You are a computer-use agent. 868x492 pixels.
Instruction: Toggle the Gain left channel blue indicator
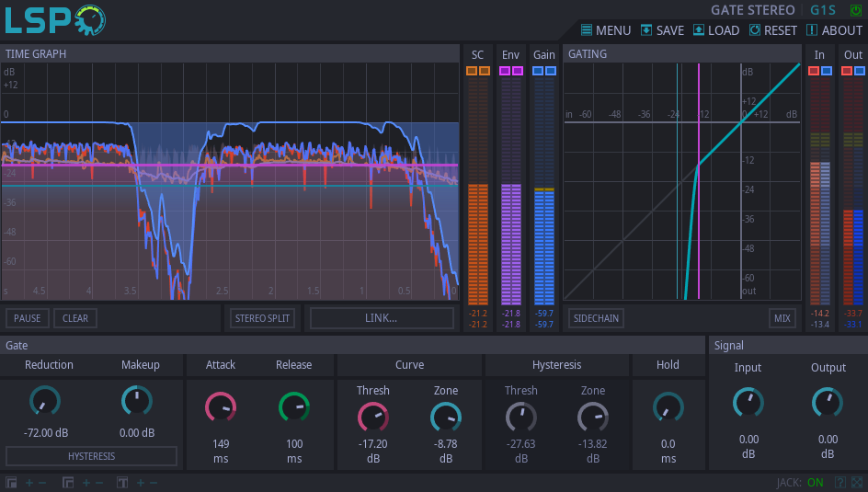click(x=538, y=71)
